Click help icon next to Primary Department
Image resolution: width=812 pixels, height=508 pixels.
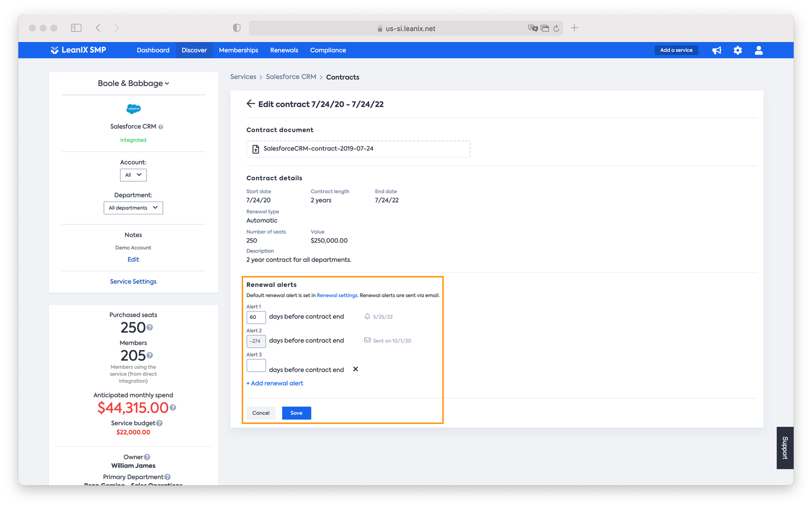(167, 477)
